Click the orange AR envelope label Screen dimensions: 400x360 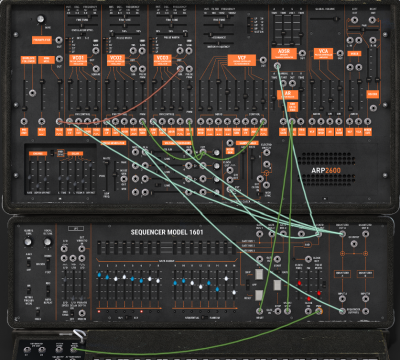pyautogui.click(x=287, y=95)
